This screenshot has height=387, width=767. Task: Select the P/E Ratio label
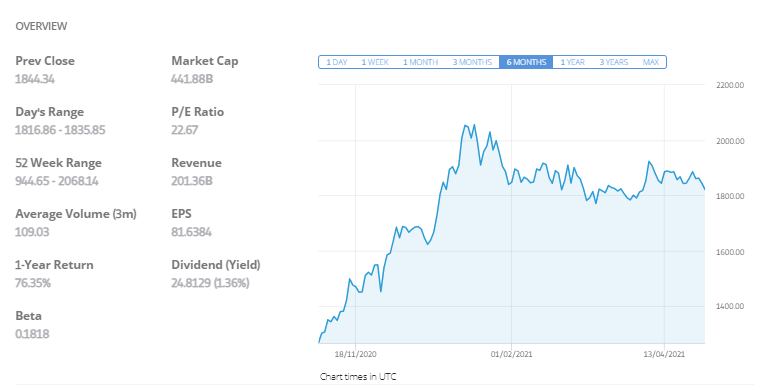click(x=198, y=112)
